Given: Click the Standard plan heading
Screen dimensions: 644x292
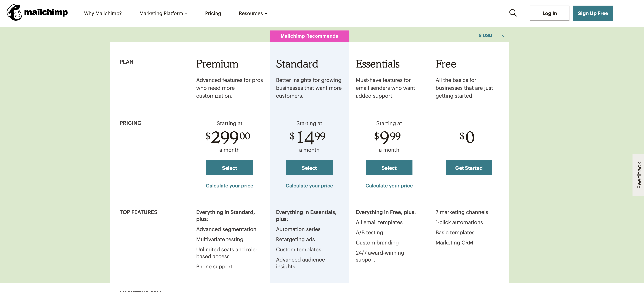Looking at the screenshot, I should [297, 64].
